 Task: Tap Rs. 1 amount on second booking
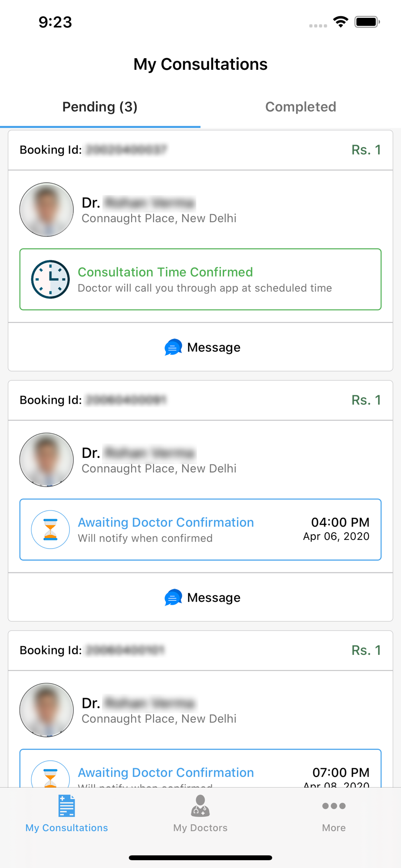click(x=366, y=400)
